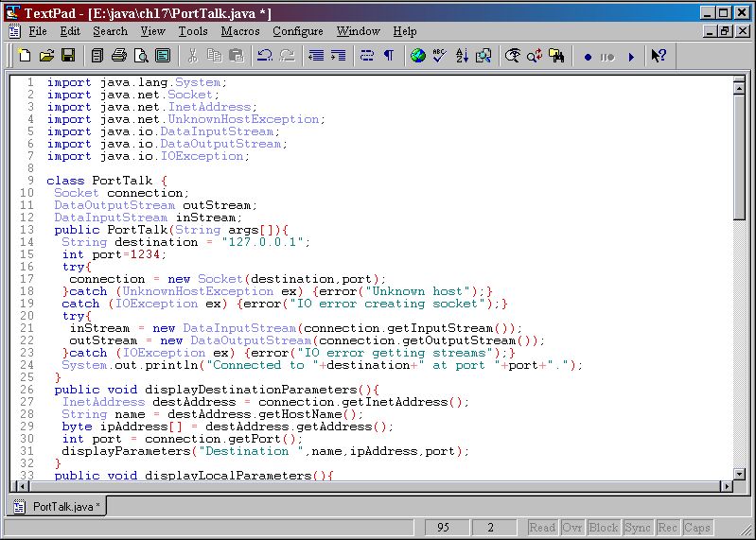Click the vertical scrollbar thumb
The height and width of the screenshot is (540, 756).
point(739,156)
